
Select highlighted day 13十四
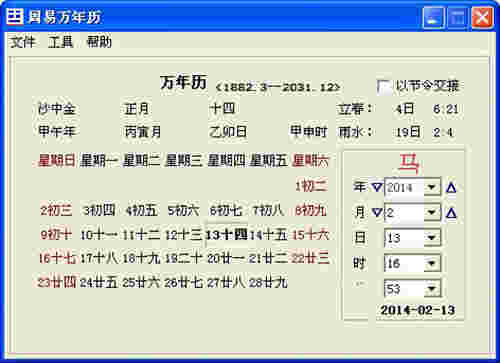click(x=226, y=235)
